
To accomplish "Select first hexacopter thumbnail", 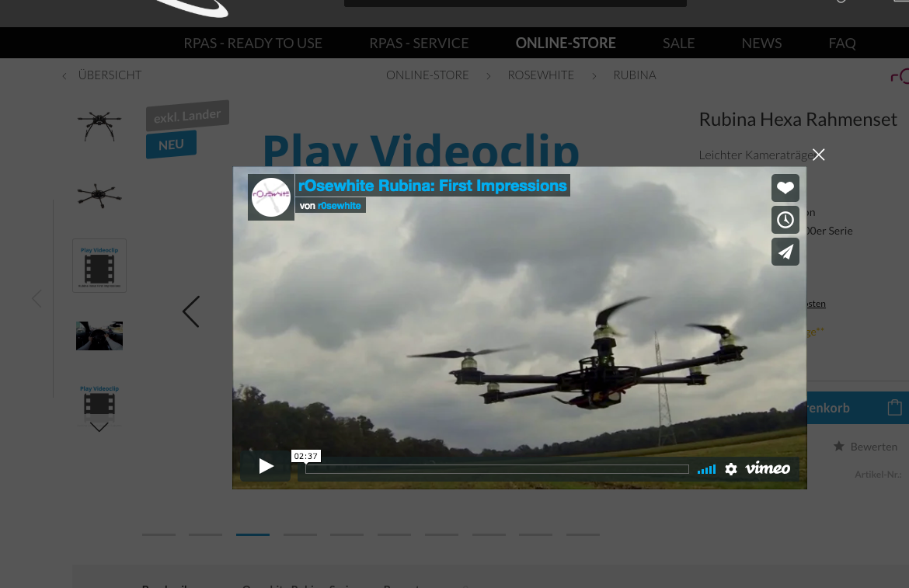I will coord(99,127).
